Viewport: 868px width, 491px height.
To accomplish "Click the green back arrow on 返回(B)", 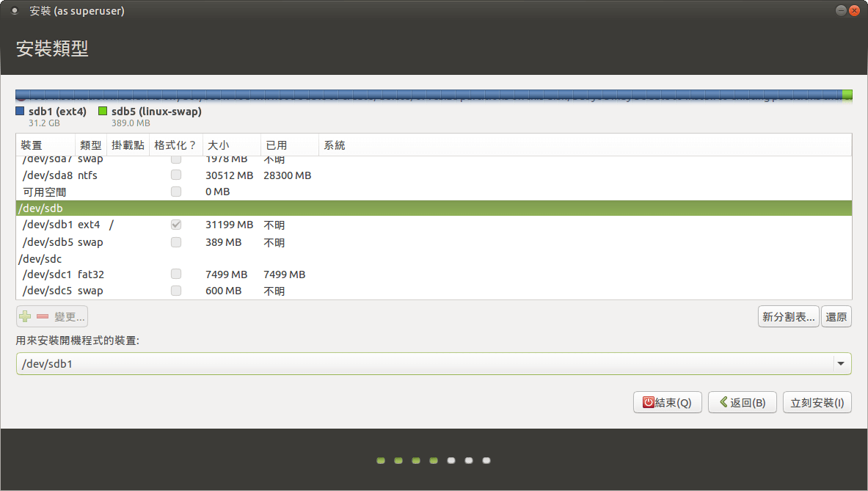I will [x=723, y=402].
